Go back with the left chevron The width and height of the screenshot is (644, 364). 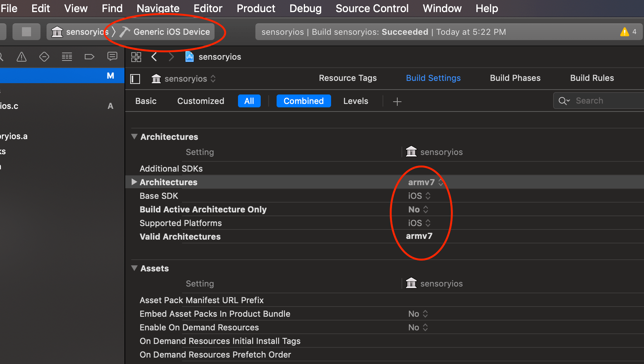point(154,57)
